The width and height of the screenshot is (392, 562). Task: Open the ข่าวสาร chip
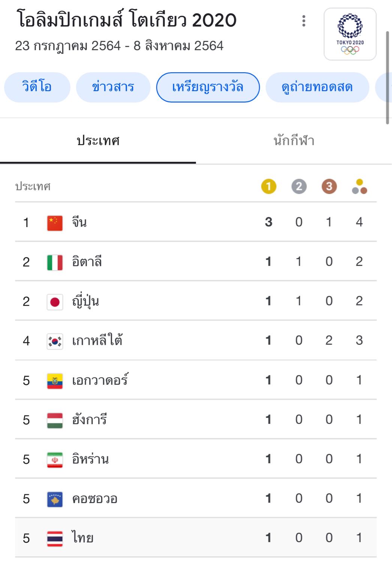click(113, 87)
